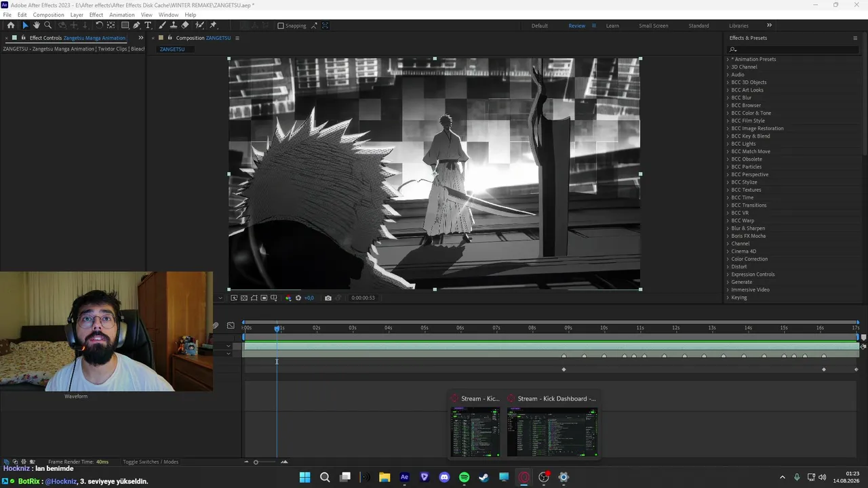Open Steam from the taskbar
The width and height of the screenshot is (868, 488).
484,477
